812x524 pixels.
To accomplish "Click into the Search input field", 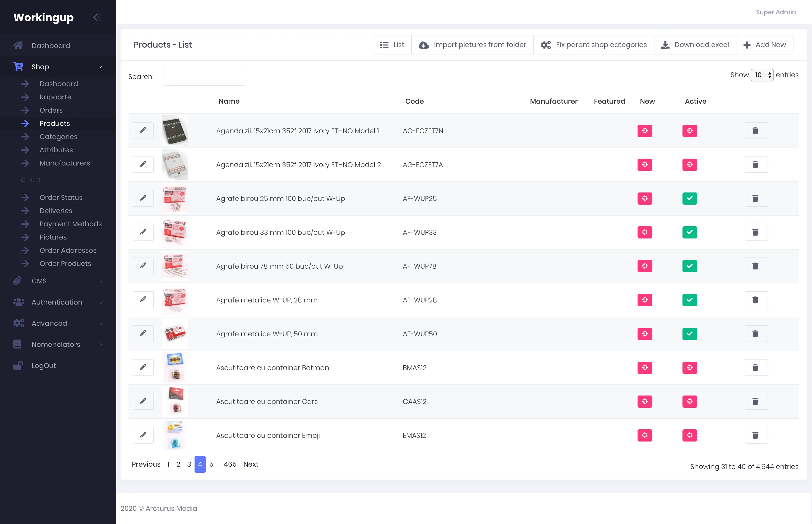I will coord(204,77).
